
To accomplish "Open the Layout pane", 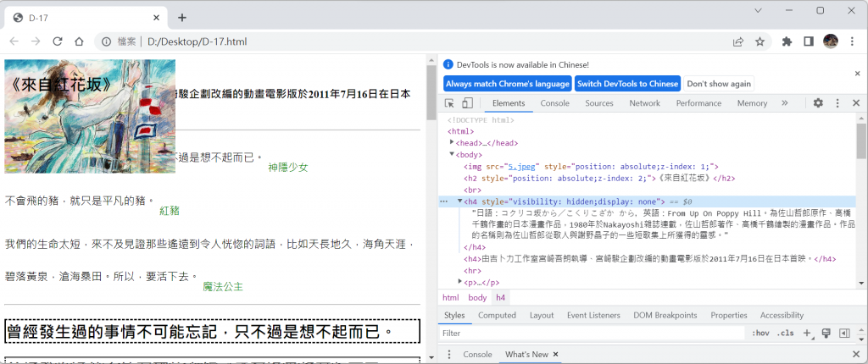I will point(542,315).
